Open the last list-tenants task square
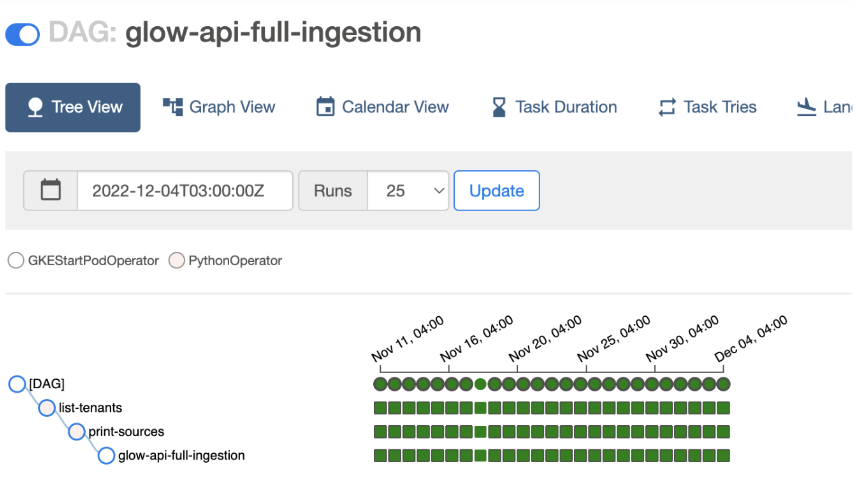This screenshot has height=500, width=856. 723,408
